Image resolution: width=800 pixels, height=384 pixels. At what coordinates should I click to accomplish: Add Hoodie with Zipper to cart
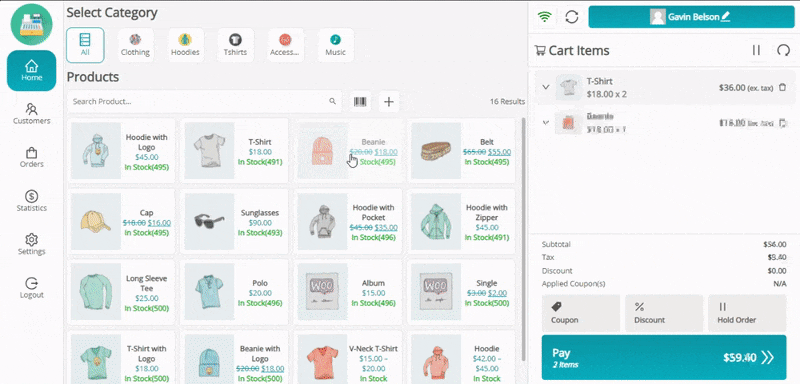461,221
